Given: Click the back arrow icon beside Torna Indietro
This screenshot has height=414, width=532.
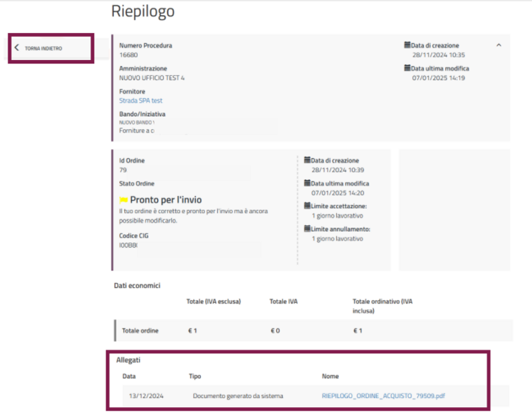Looking at the screenshot, I should [17, 48].
